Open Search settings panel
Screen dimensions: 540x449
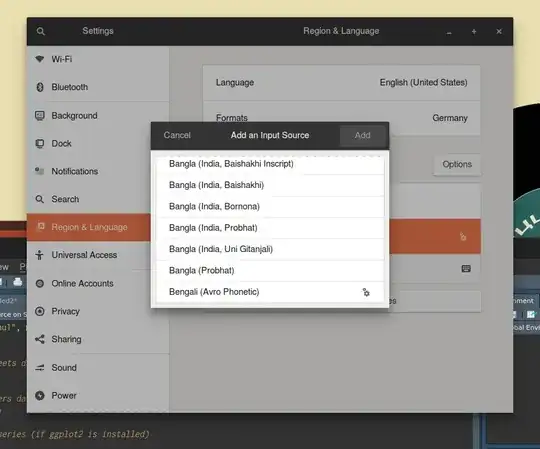pyautogui.click(x=98, y=199)
